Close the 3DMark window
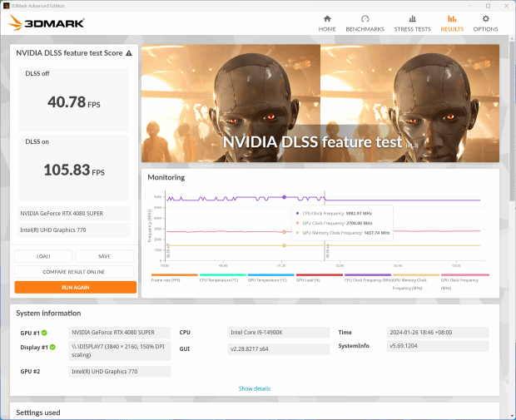 [x=507, y=6]
